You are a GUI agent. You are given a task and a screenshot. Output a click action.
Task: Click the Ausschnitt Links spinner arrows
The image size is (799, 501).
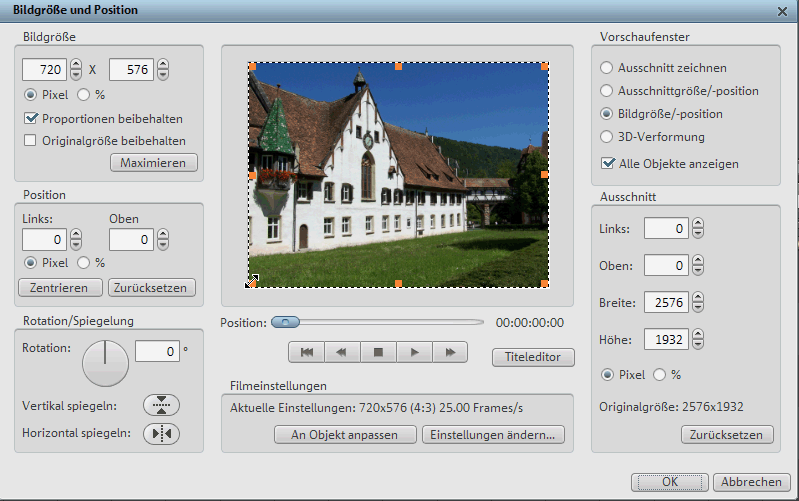coord(698,228)
